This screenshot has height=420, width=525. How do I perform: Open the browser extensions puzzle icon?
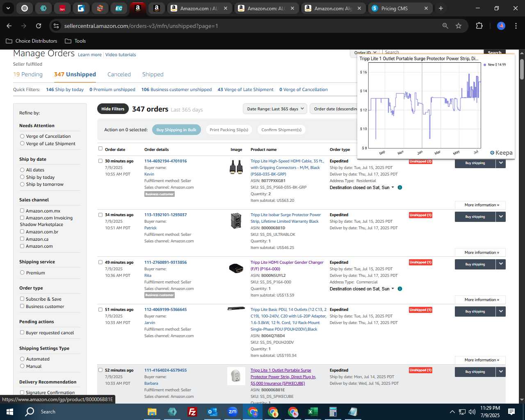coord(479,26)
